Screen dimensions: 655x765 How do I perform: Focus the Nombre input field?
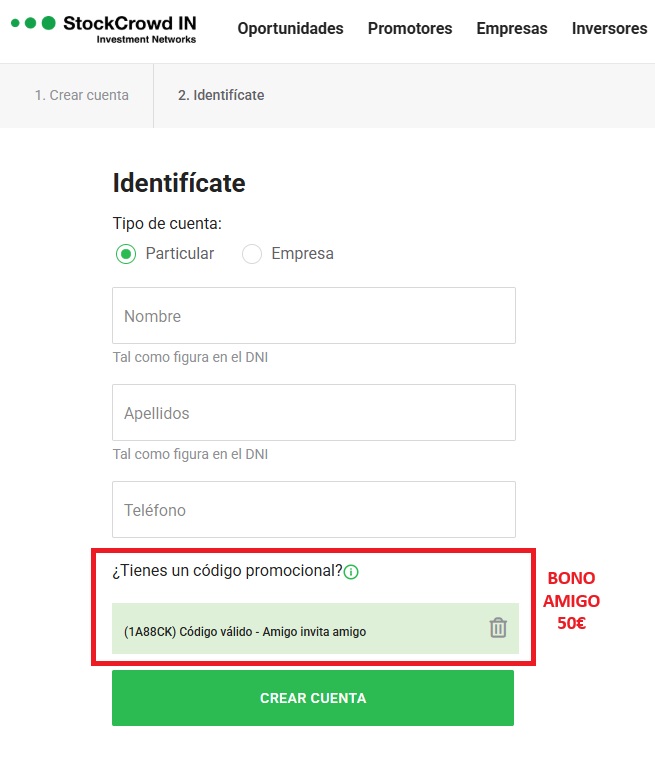[314, 316]
